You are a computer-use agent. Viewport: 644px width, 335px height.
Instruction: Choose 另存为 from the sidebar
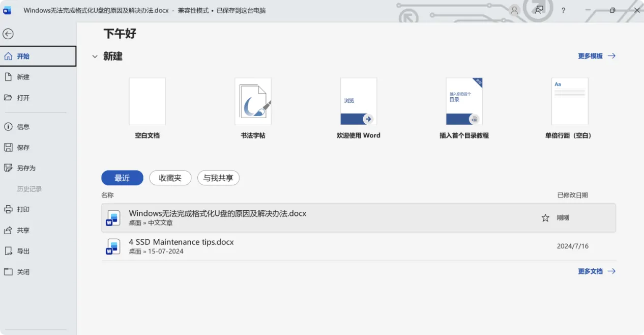(38, 168)
